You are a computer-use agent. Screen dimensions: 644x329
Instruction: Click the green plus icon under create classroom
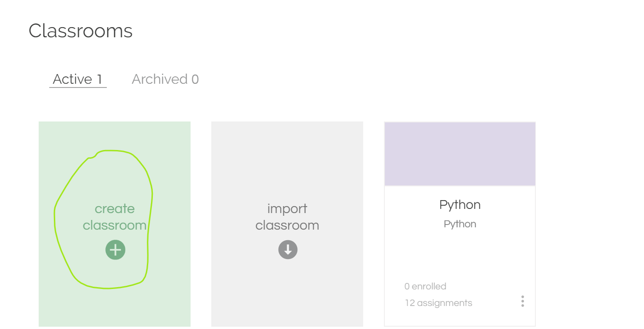115,250
